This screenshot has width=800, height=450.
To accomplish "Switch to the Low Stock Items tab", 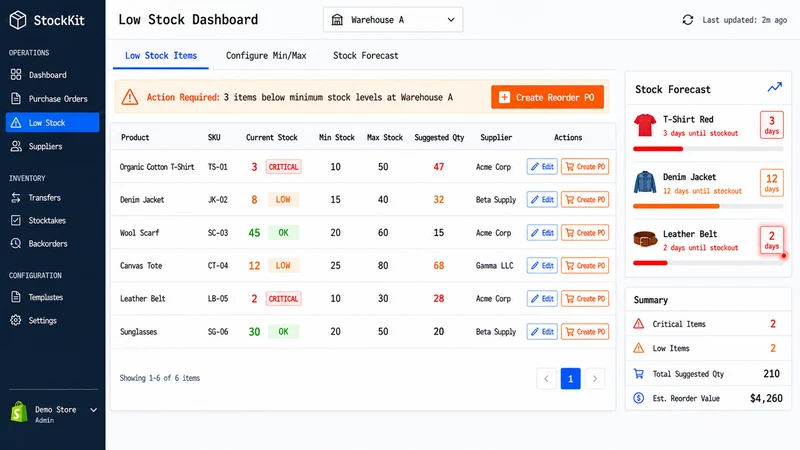I will pos(161,56).
